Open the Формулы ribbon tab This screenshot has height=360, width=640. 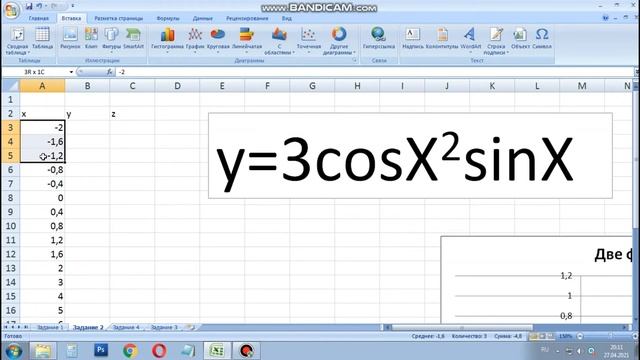coord(168,18)
